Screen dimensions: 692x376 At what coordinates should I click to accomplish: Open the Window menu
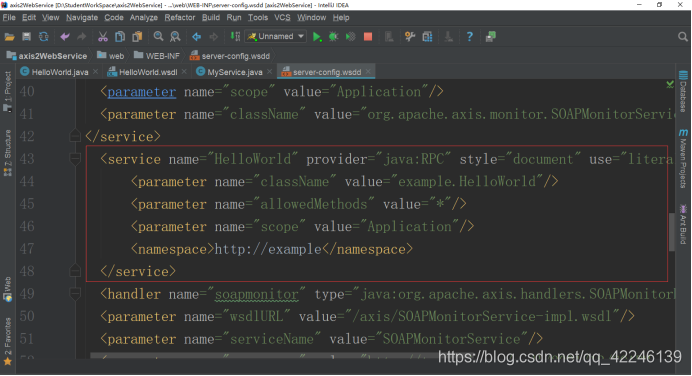click(x=311, y=18)
